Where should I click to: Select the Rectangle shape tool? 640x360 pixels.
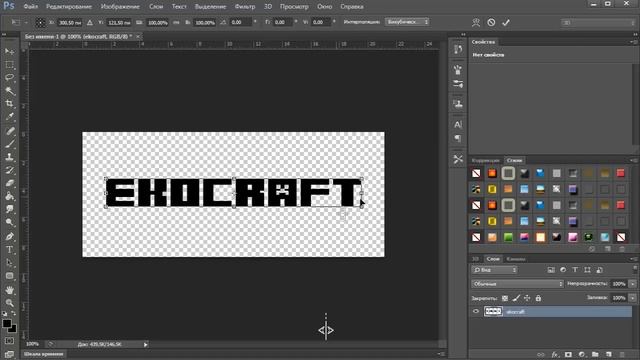pyautogui.click(x=9, y=276)
